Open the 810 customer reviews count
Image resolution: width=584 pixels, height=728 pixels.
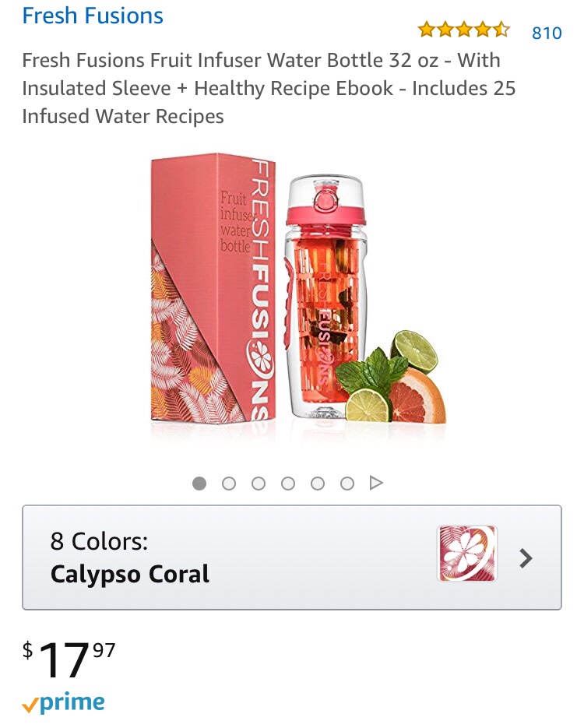547,33
